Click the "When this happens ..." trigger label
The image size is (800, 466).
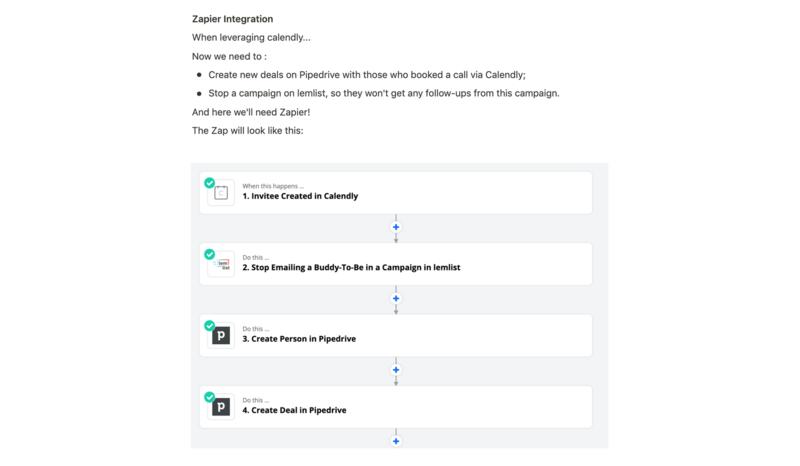pos(272,186)
